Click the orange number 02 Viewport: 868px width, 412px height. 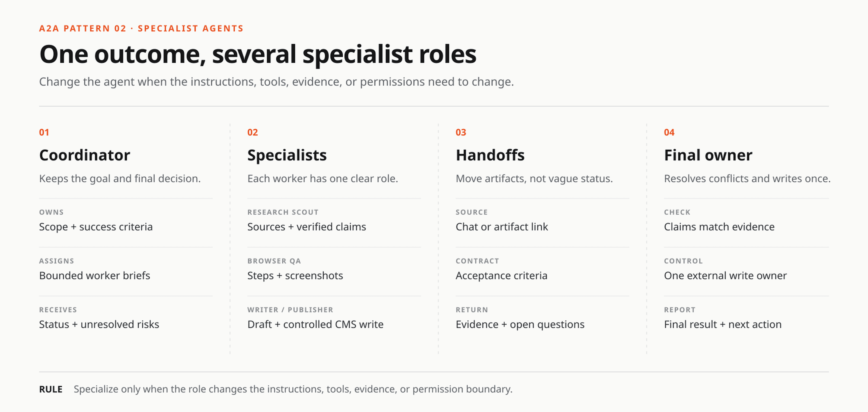pos(252,132)
